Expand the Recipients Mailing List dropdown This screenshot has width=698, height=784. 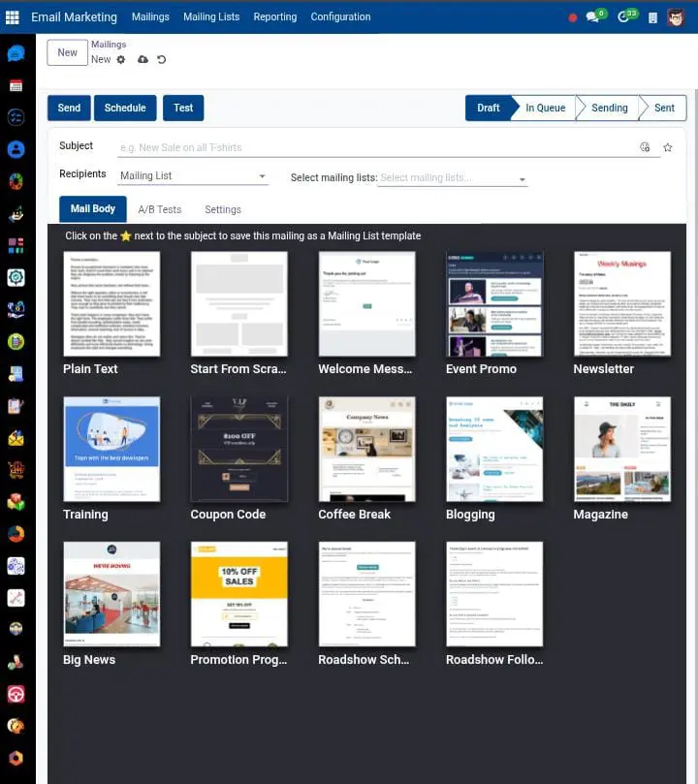tap(193, 176)
